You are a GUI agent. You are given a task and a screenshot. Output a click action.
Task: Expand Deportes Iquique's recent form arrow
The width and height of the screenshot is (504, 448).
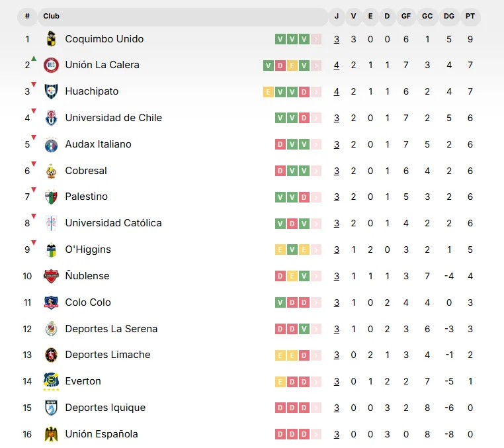[316, 408]
